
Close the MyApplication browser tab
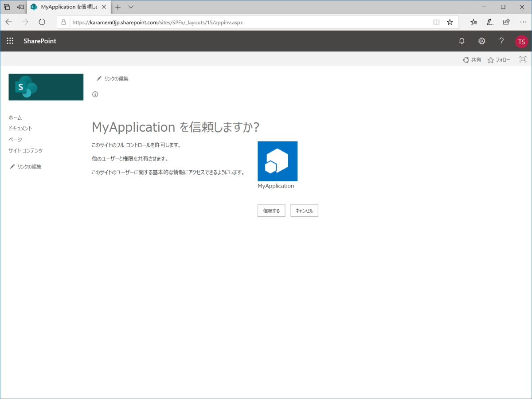pyautogui.click(x=104, y=7)
